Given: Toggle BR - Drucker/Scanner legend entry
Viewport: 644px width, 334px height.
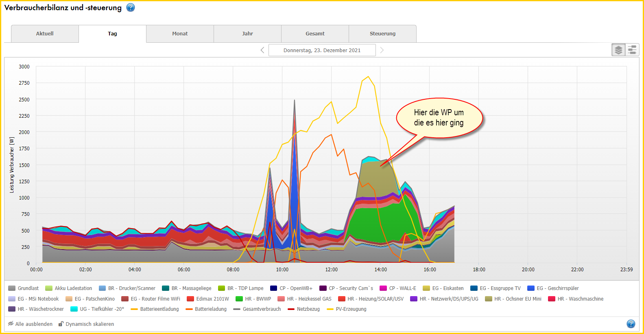Looking at the screenshot, I should [127, 288].
